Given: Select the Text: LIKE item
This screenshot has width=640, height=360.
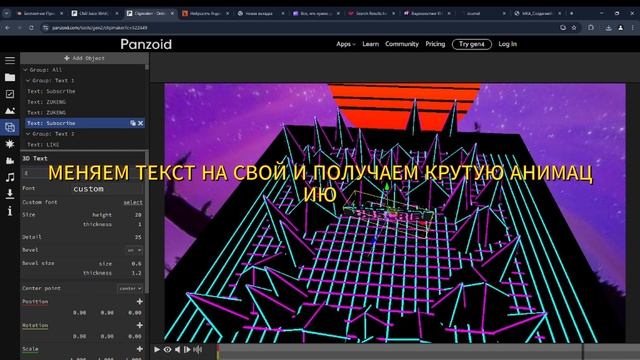Looking at the screenshot, I should 43,144.
